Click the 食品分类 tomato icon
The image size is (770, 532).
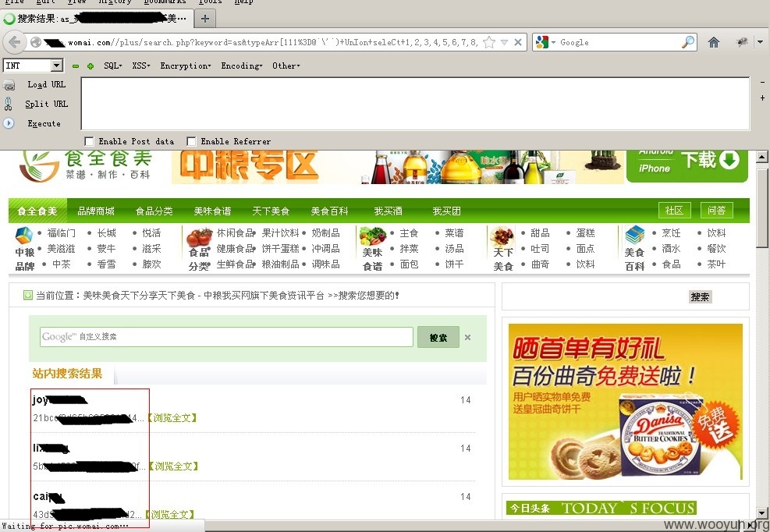200,237
